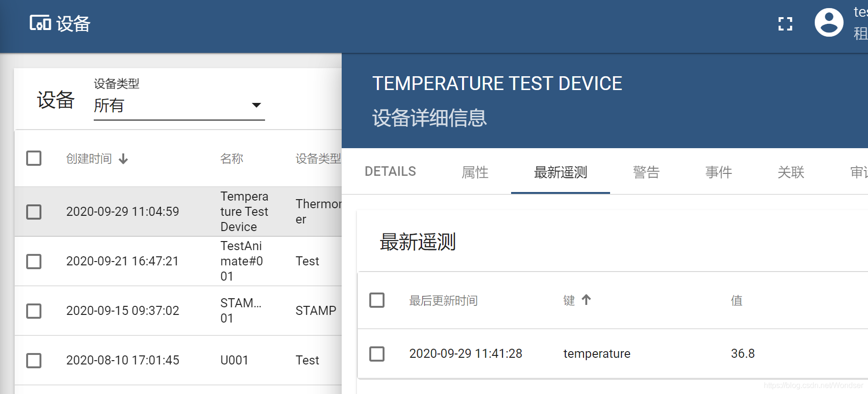Viewport: 868px width, 394px height.
Task: Check the Temperature Test Device row checkbox
Action: (x=34, y=212)
